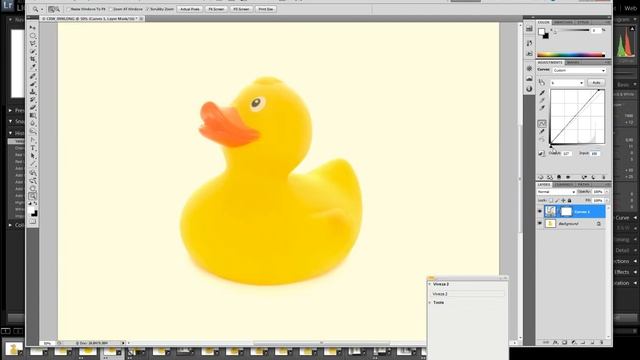Select the Eyedropper tool in toolbox
Viewport: 640px width, 360px height.
[33, 67]
